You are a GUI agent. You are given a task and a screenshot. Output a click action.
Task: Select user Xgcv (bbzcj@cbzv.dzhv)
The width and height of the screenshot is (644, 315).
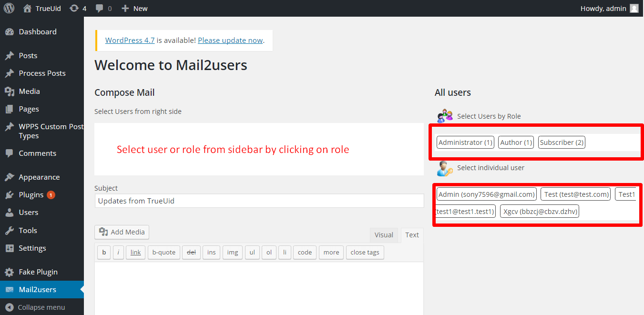(x=540, y=212)
